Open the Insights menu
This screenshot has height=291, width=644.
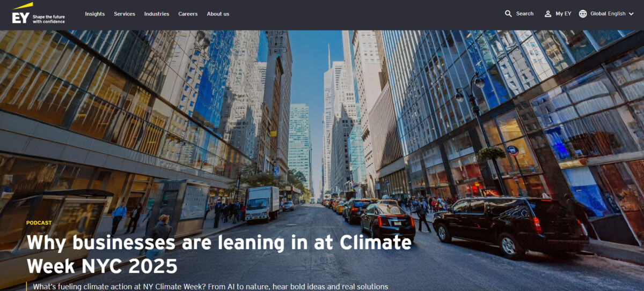(x=95, y=14)
